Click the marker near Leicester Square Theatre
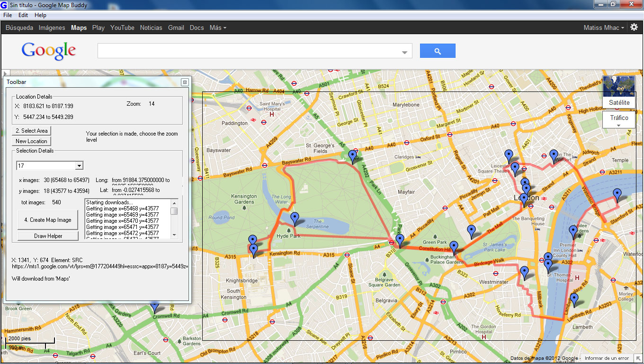The width and height of the screenshot is (644, 364). pyautogui.click(x=514, y=167)
